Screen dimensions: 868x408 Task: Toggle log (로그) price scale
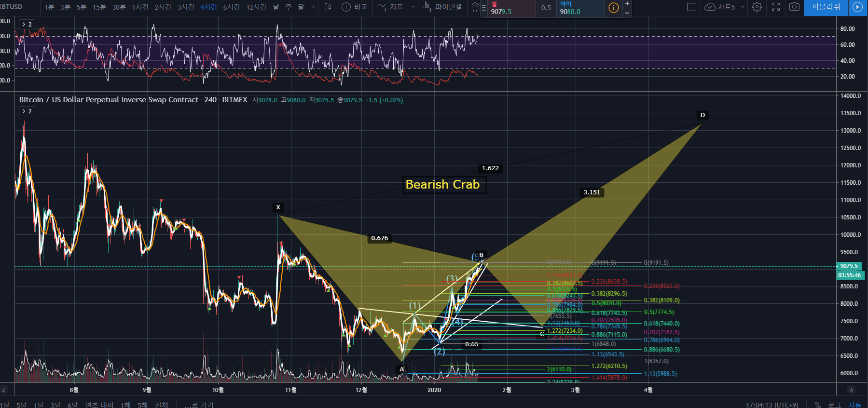point(834,405)
